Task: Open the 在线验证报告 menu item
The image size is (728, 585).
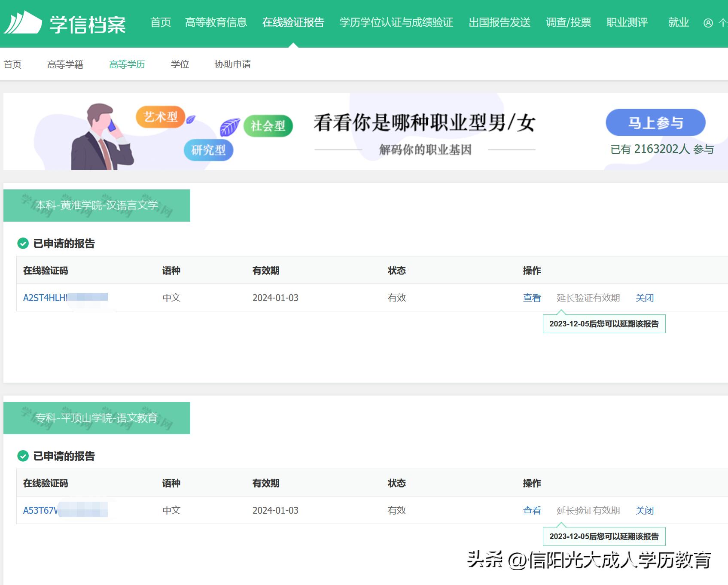Action: pos(293,23)
